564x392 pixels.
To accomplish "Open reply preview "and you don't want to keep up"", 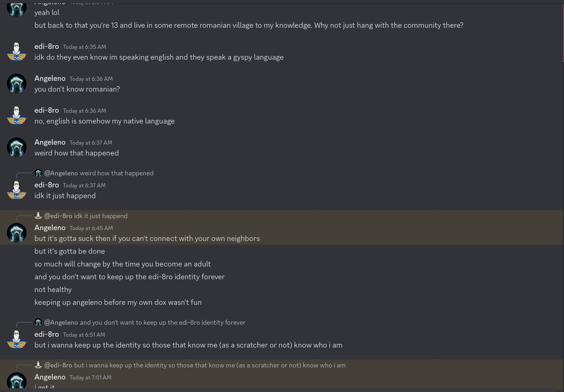I will tap(162, 322).
